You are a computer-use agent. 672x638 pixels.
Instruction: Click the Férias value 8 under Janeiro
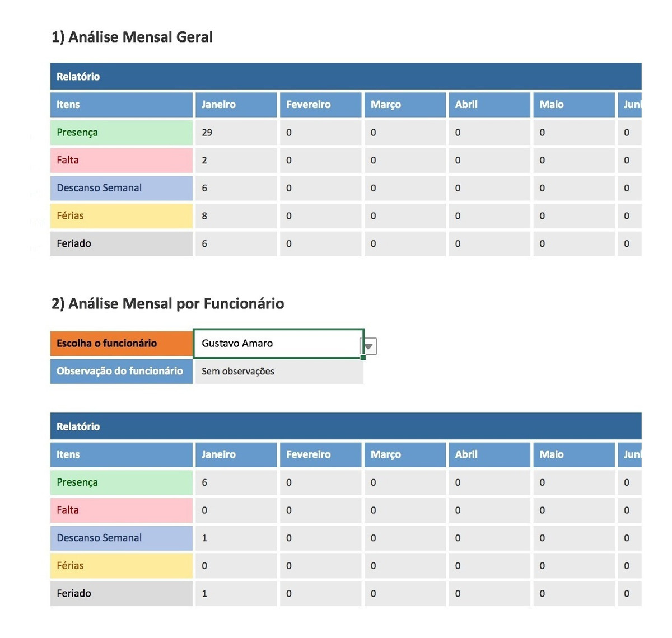click(x=236, y=216)
